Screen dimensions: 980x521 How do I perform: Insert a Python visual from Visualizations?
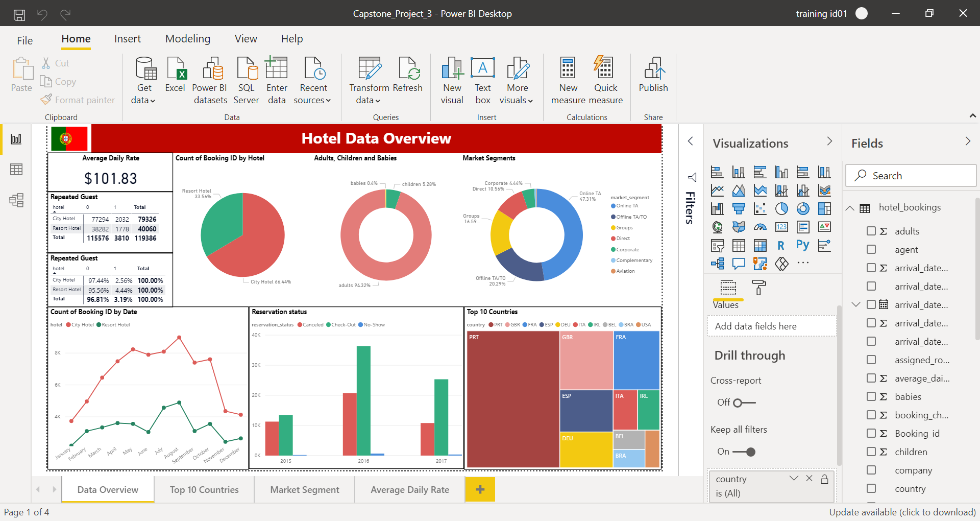802,245
